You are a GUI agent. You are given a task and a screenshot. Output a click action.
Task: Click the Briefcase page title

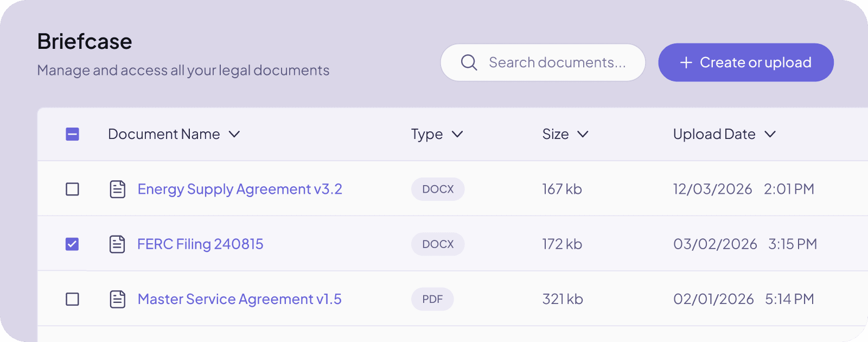[x=85, y=41]
